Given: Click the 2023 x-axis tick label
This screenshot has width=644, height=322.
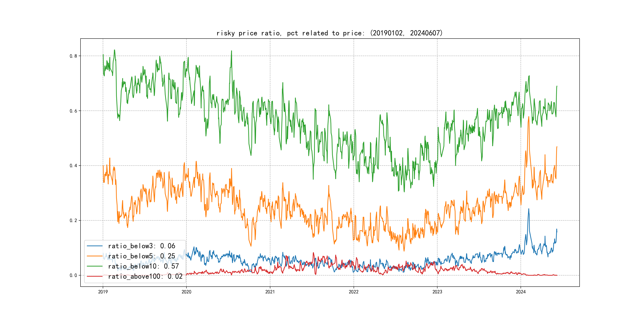Looking at the screenshot, I should point(437,292).
